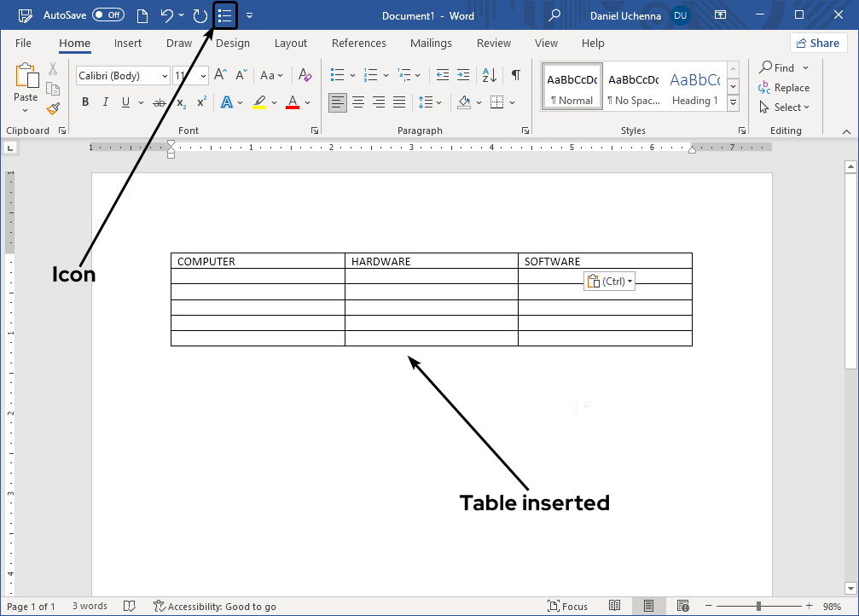Open the (Ctrl) paste options near the table
Viewport: 859px width, 616px height.
(608, 281)
